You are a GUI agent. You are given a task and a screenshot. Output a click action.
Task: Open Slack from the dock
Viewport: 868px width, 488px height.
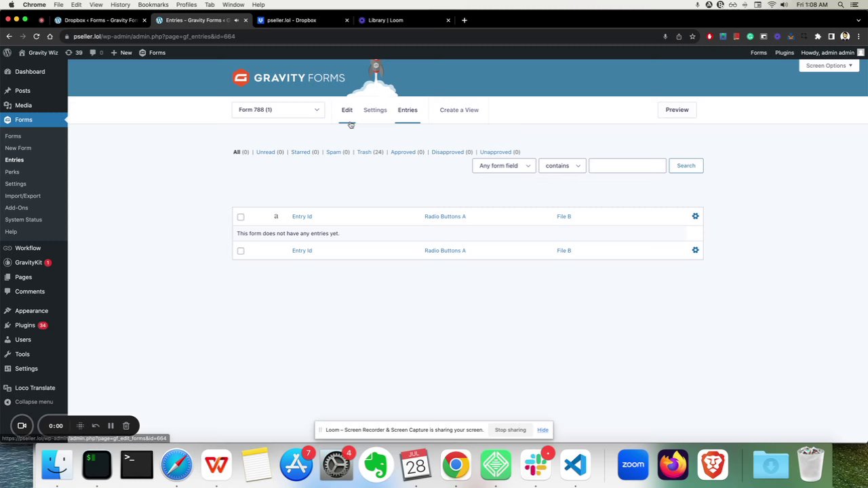[536, 464]
